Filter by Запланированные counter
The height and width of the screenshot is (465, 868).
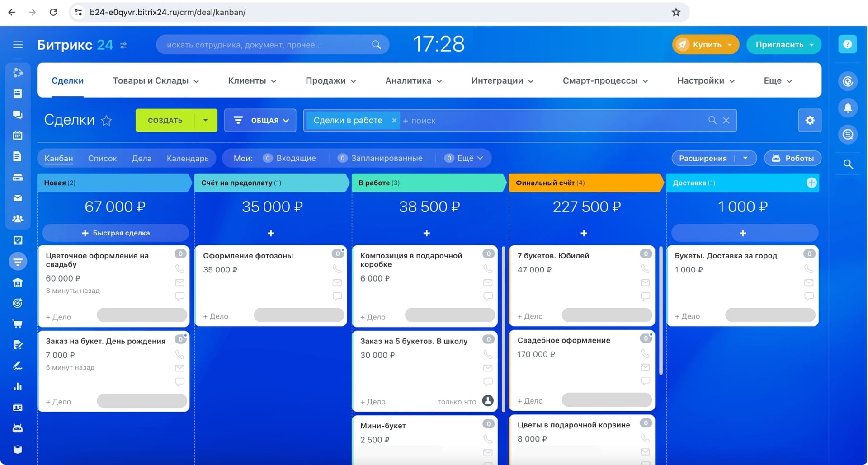pos(380,158)
